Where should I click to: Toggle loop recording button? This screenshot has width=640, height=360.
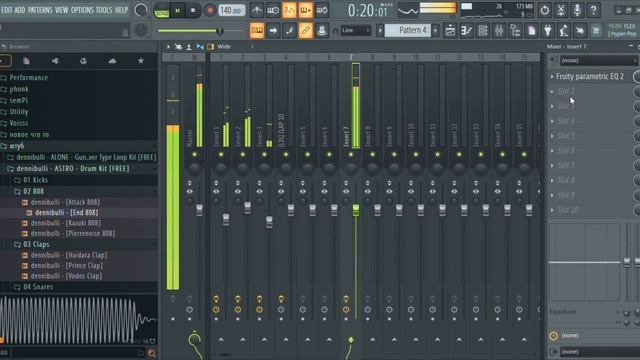click(x=322, y=10)
